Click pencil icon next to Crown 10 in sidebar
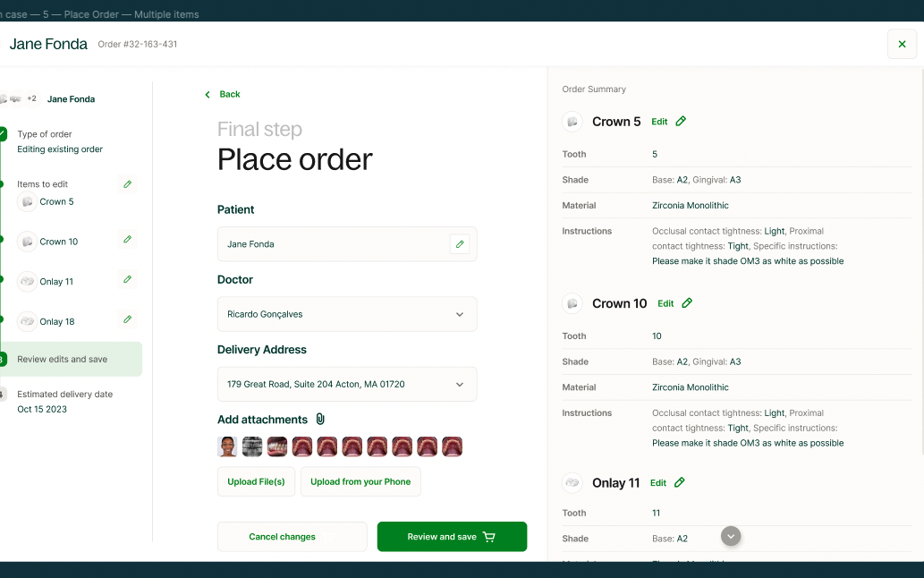The height and width of the screenshot is (578, 924). (x=127, y=239)
